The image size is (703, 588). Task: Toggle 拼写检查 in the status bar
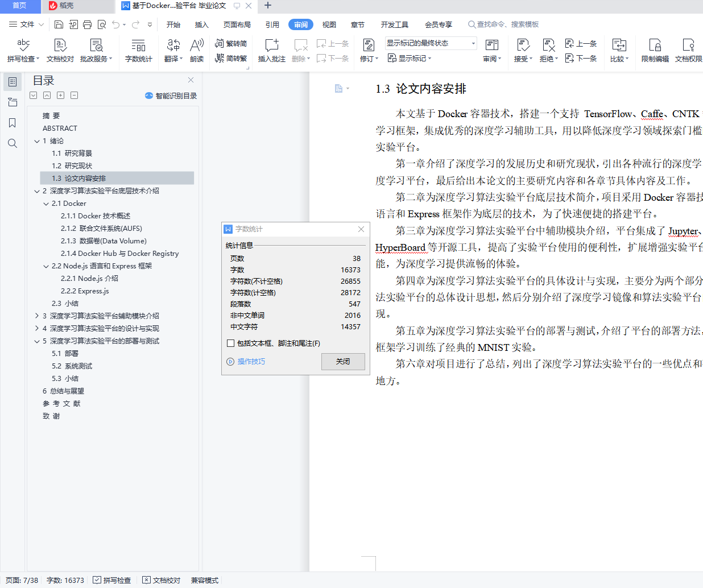click(112, 580)
